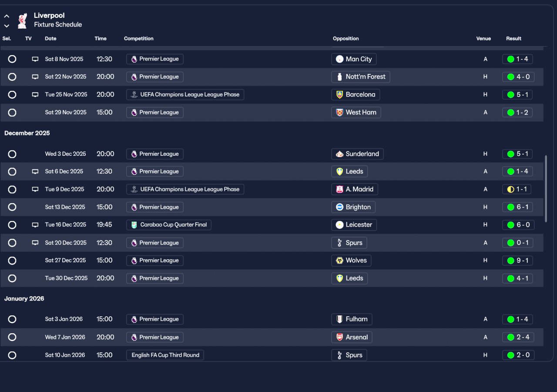
Task: Select the West Ham fixture radio button
Action: 12,112
